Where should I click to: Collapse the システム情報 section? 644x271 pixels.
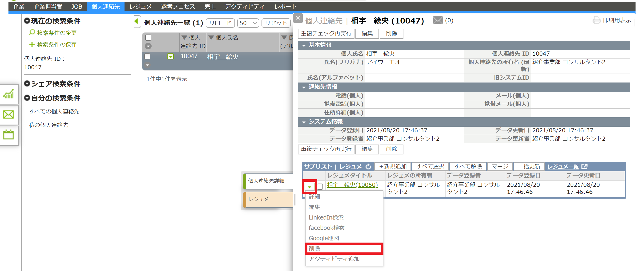point(304,122)
